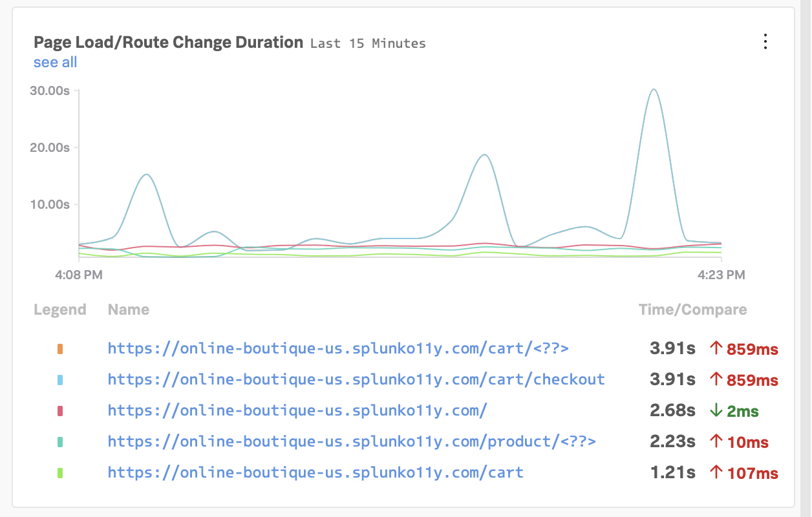Toggle the teal product/<??> legend swatch
This screenshot has height=517, width=812.
60,442
